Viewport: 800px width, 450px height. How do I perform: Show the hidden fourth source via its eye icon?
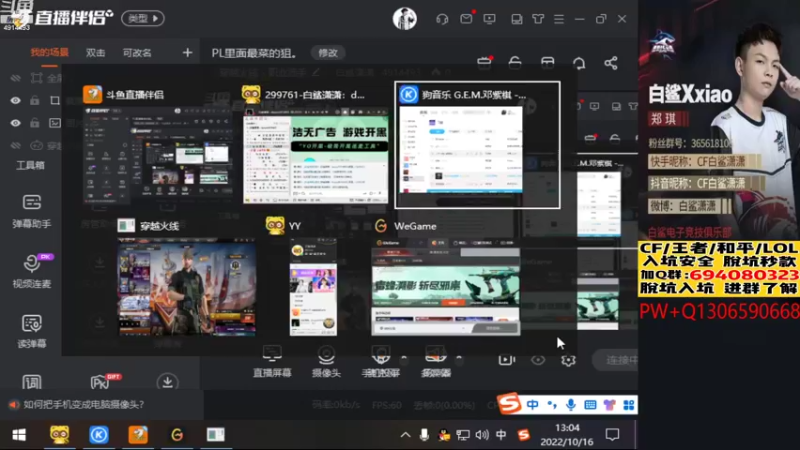pos(15,145)
